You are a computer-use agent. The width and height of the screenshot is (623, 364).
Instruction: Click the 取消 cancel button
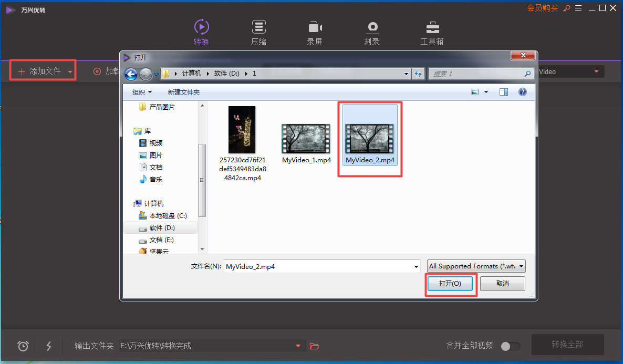pyautogui.click(x=502, y=284)
